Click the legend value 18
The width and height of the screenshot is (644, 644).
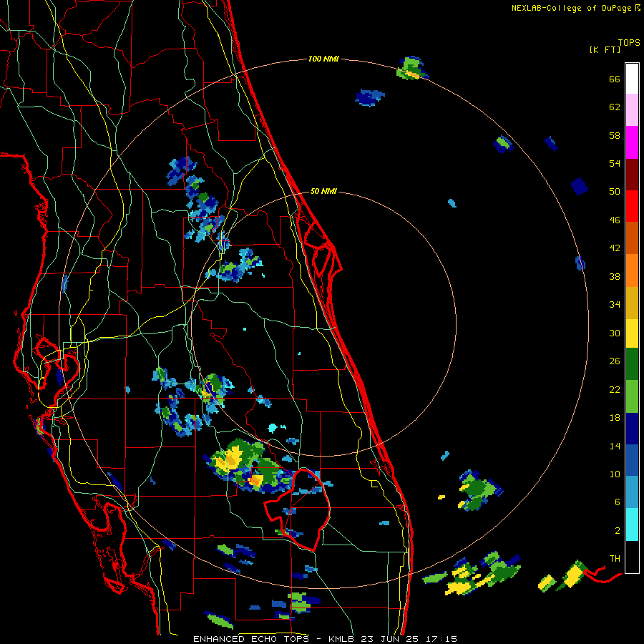click(615, 418)
